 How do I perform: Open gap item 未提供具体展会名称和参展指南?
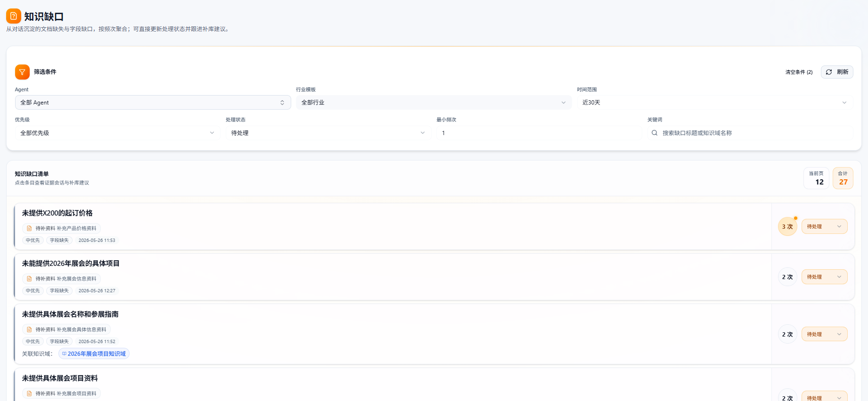coord(70,314)
